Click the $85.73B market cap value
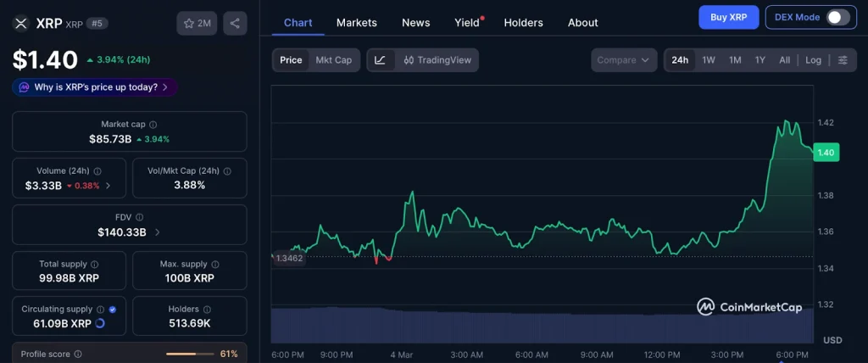The height and width of the screenshot is (363, 868). (x=110, y=139)
